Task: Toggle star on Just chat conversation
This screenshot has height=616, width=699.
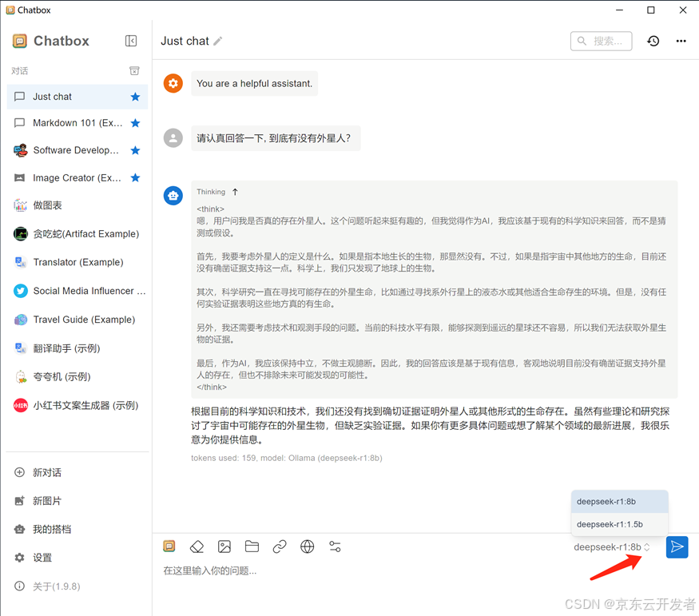Action: pyautogui.click(x=136, y=97)
